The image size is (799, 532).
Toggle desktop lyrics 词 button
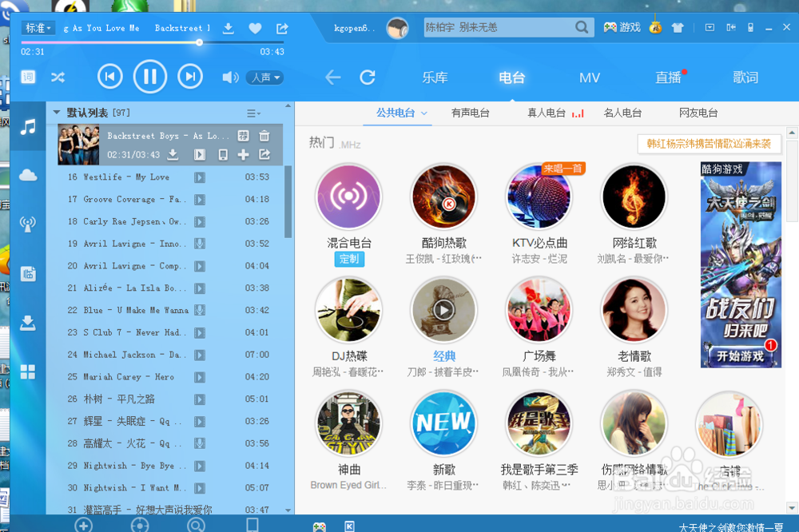pyautogui.click(x=28, y=77)
